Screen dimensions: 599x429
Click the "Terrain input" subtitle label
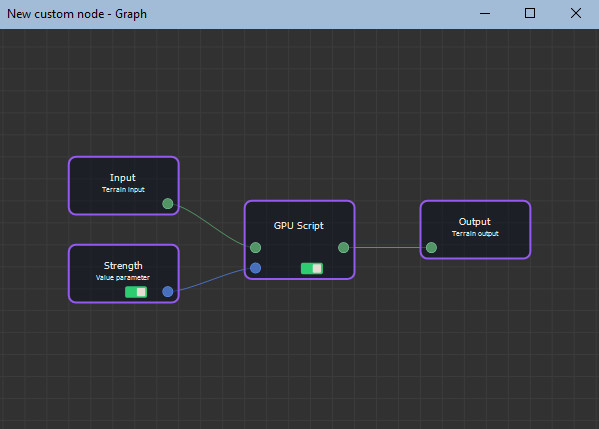click(x=123, y=189)
